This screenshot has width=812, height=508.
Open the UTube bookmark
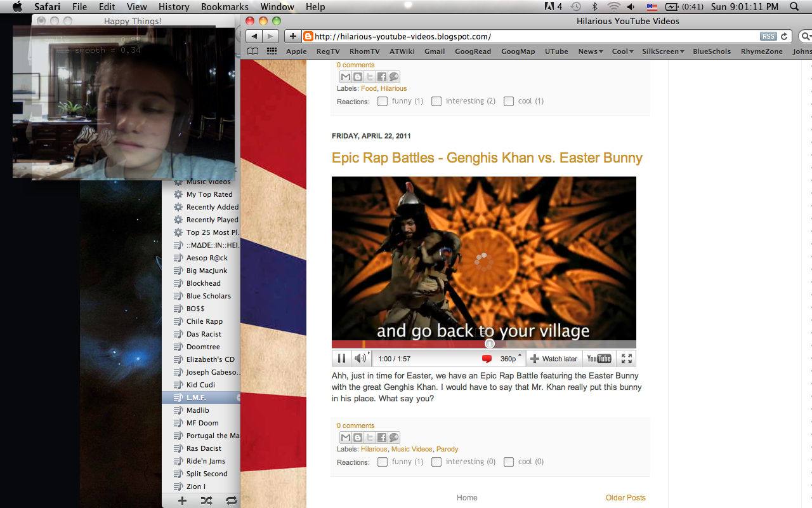556,51
